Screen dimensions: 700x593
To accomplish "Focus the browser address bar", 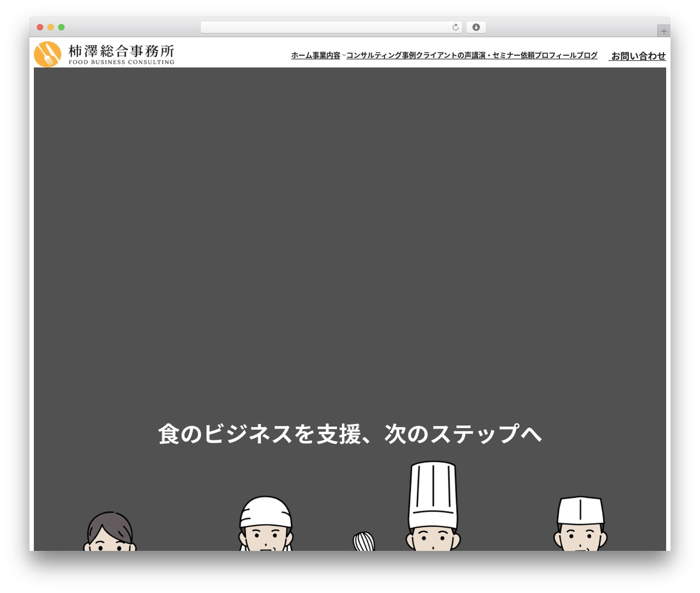I will [331, 27].
